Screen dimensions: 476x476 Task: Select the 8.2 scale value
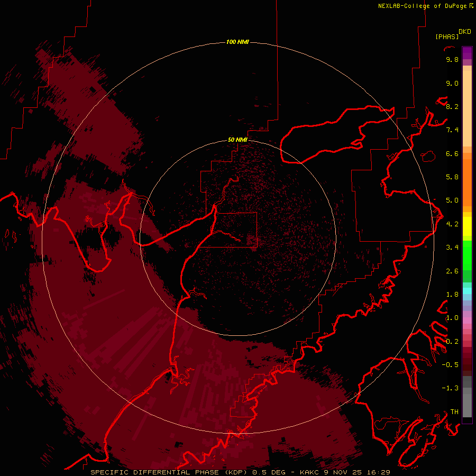tap(452, 106)
